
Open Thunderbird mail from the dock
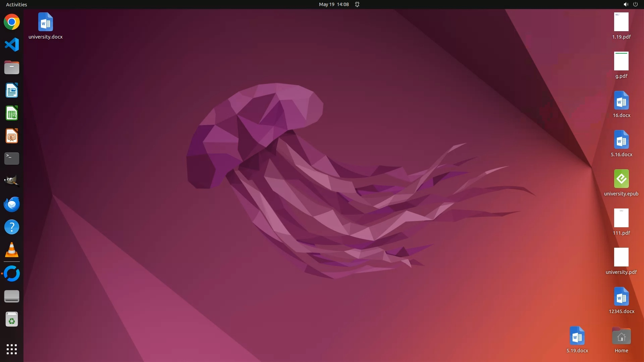point(12,204)
